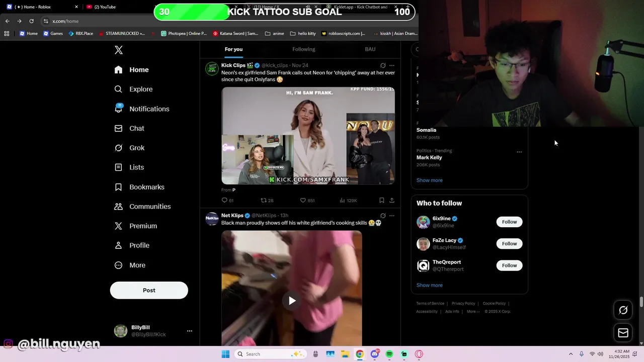This screenshot has width=644, height=362.
Task: Open Premium in the sidebar
Action: [136, 226]
